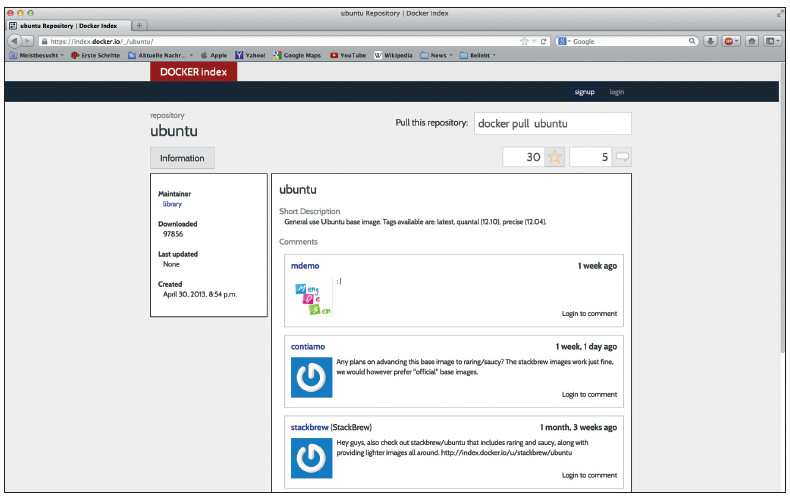This screenshot has width=790, height=502.
Task: Click the Short Description label
Action: 309,211
